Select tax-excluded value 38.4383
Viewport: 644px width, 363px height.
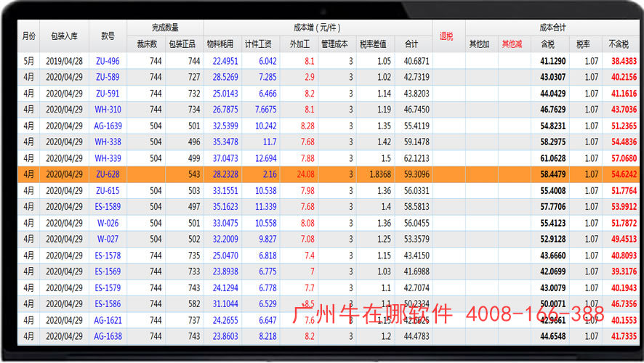click(x=624, y=61)
